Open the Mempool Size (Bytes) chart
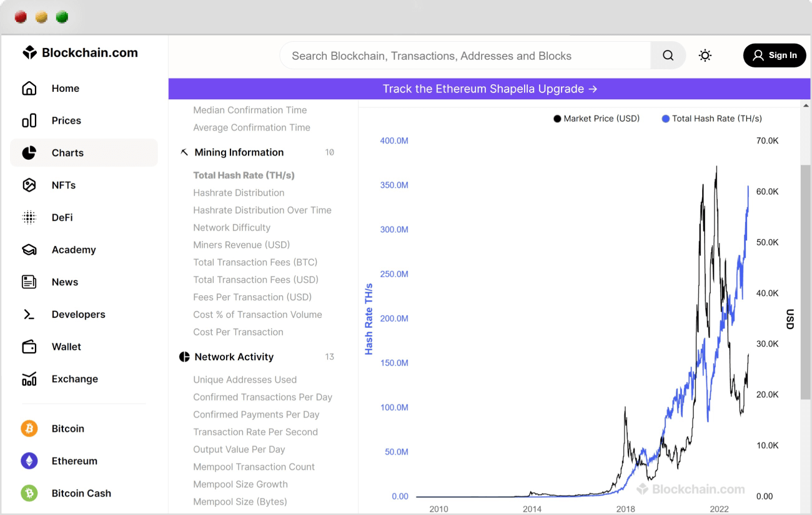Viewport: 812px width, 515px height. click(x=240, y=502)
